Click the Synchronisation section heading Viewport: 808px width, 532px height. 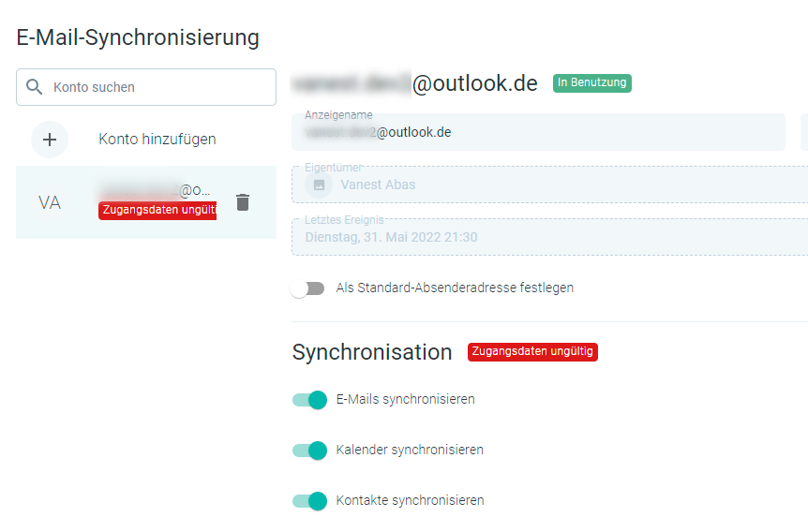pos(372,352)
